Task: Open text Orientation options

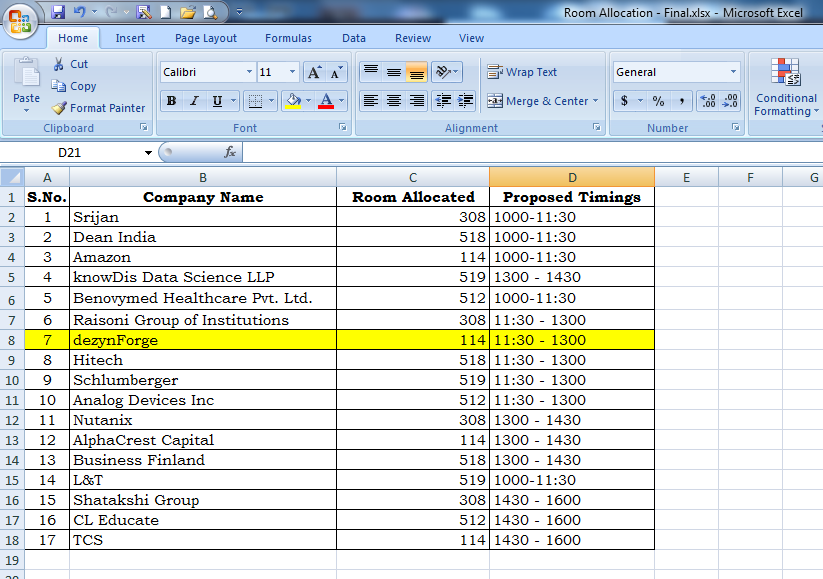Action: tap(447, 72)
